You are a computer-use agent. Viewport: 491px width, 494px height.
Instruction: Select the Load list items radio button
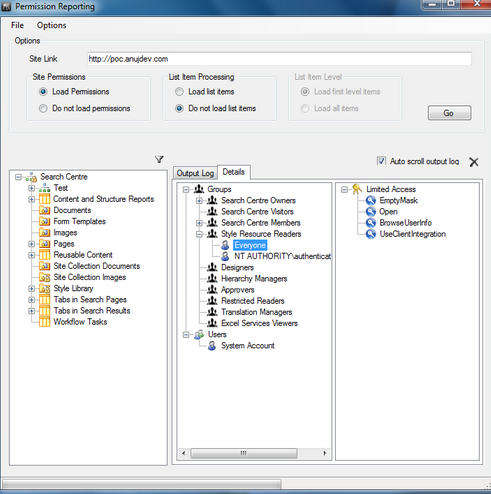click(179, 92)
